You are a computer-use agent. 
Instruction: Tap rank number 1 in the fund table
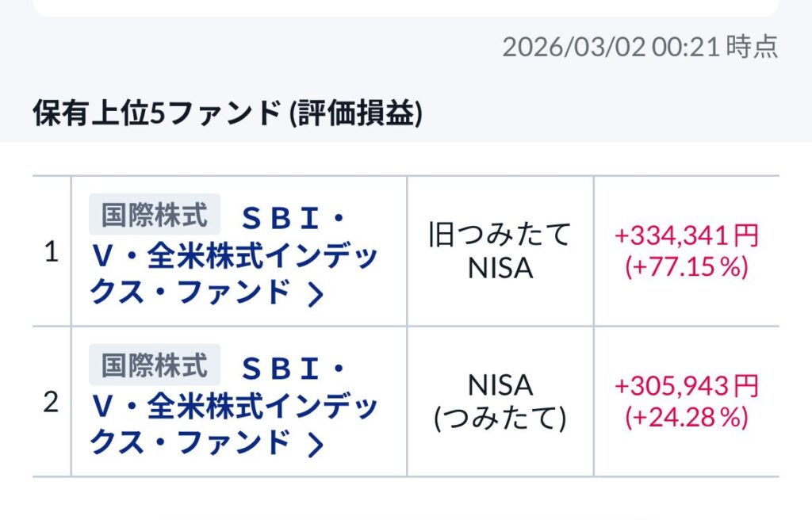[x=52, y=253]
